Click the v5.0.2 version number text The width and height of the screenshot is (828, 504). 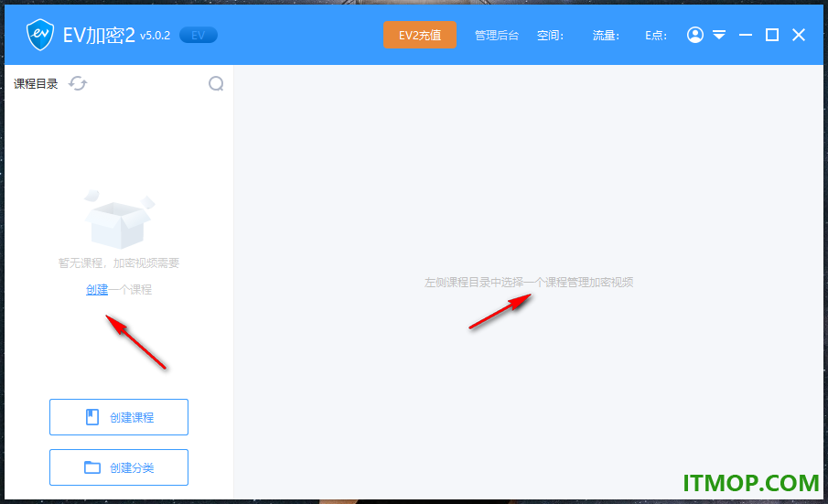pyautogui.click(x=155, y=36)
